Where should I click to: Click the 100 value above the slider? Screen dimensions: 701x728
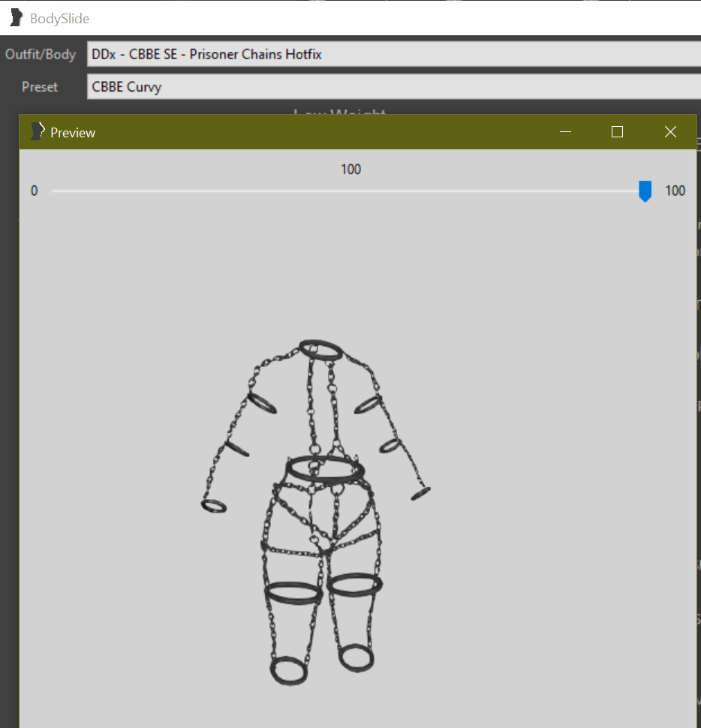(351, 170)
